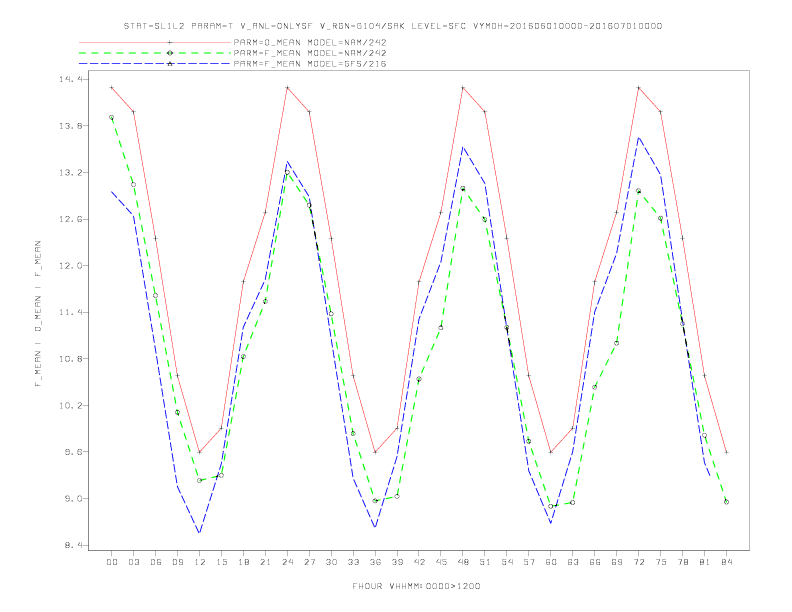Click the green NAM circle marker at hour 84
The width and height of the screenshot is (792, 612).
(726, 502)
